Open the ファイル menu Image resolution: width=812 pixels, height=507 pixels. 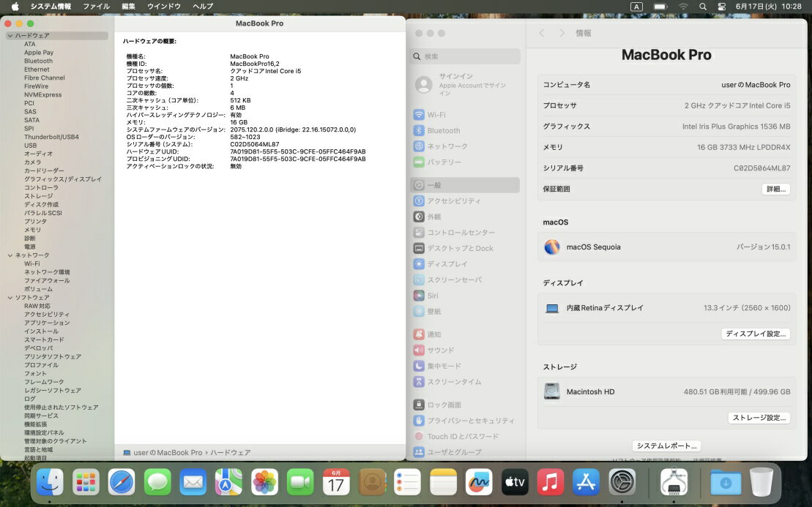click(96, 7)
